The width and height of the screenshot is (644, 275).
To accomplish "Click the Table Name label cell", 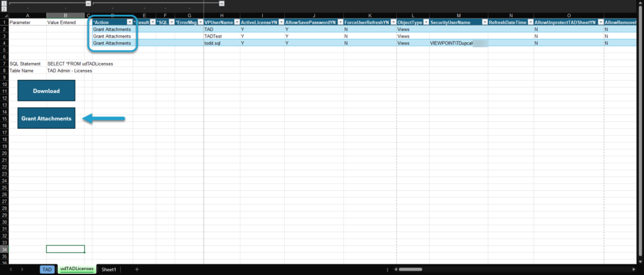I will click(x=27, y=70).
